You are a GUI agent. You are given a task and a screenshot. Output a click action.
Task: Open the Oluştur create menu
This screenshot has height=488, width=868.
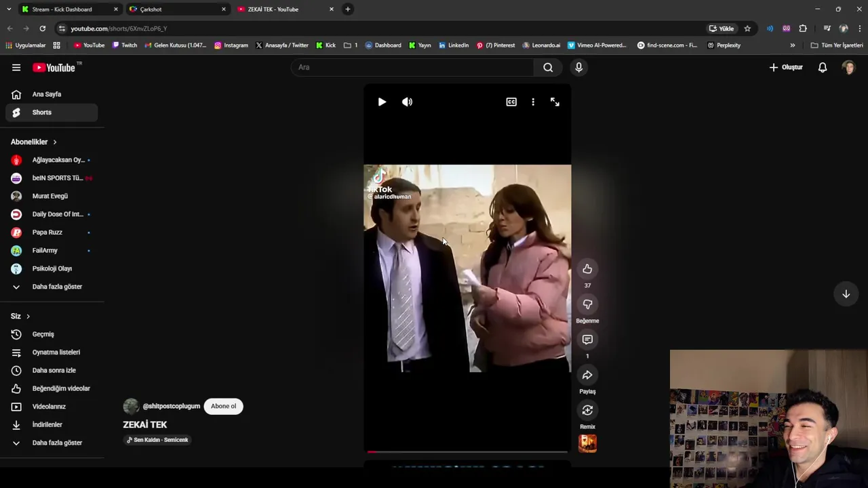point(786,67)
